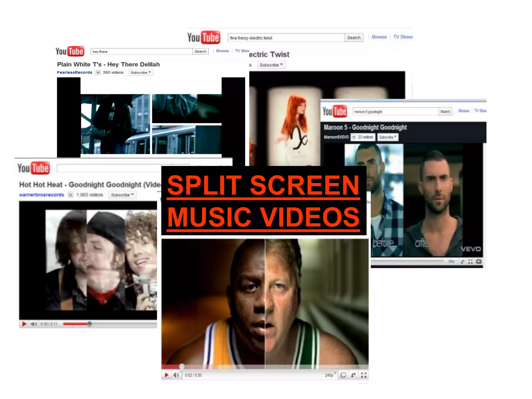Open the FearlessRecords channel link
Viewport: 532px width, 399px height.
click(x=75, y=72)
